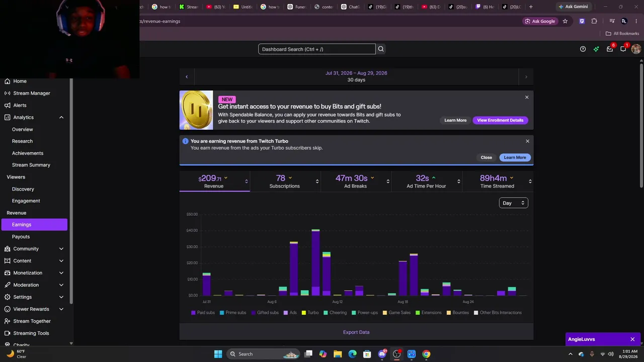Expand the Monetization sidebar section

coord(61,273)
